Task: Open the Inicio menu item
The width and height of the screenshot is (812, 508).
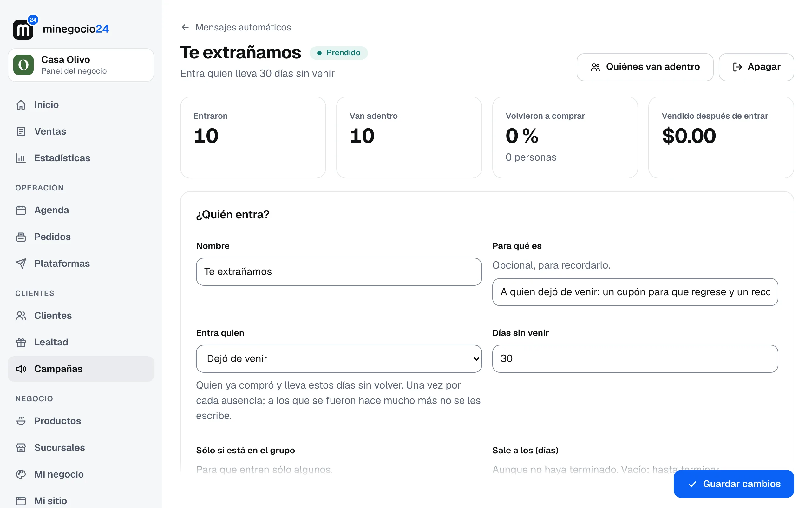Action: 81,105
